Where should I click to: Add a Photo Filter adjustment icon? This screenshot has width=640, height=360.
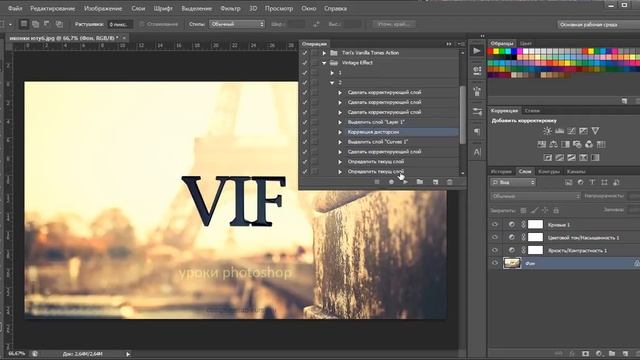click(x=577, y=144)
